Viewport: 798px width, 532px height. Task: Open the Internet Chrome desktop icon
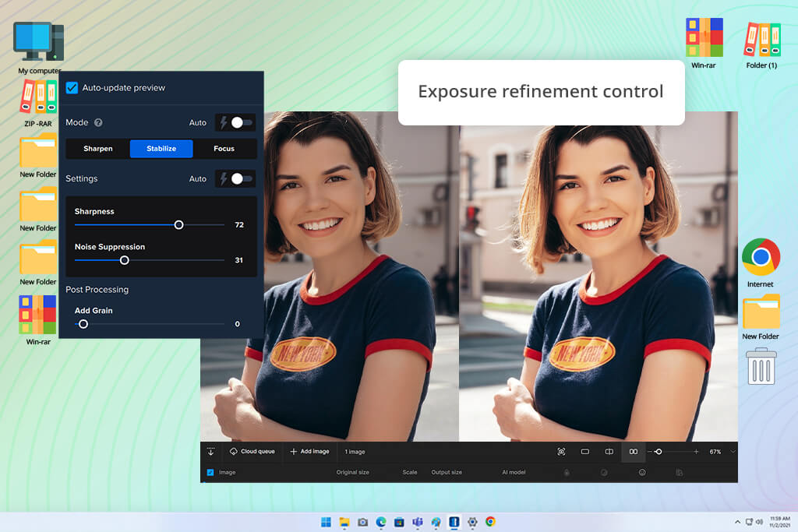tap(761, 262)
